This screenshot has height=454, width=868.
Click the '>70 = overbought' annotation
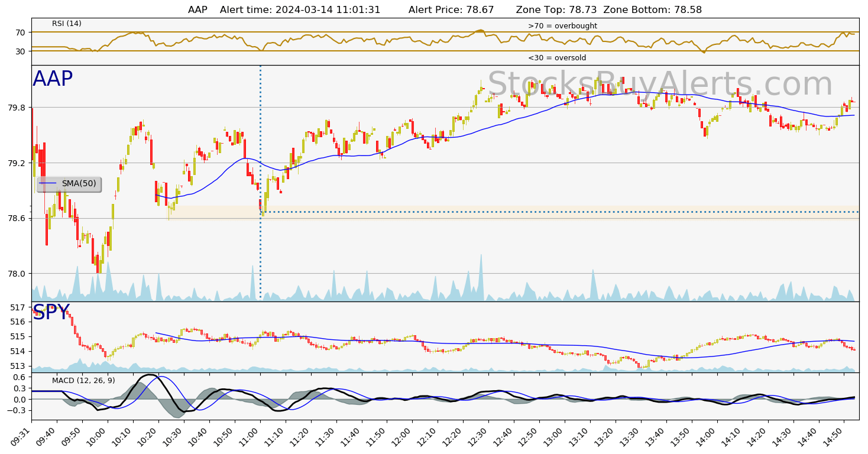tap(562, 26)
